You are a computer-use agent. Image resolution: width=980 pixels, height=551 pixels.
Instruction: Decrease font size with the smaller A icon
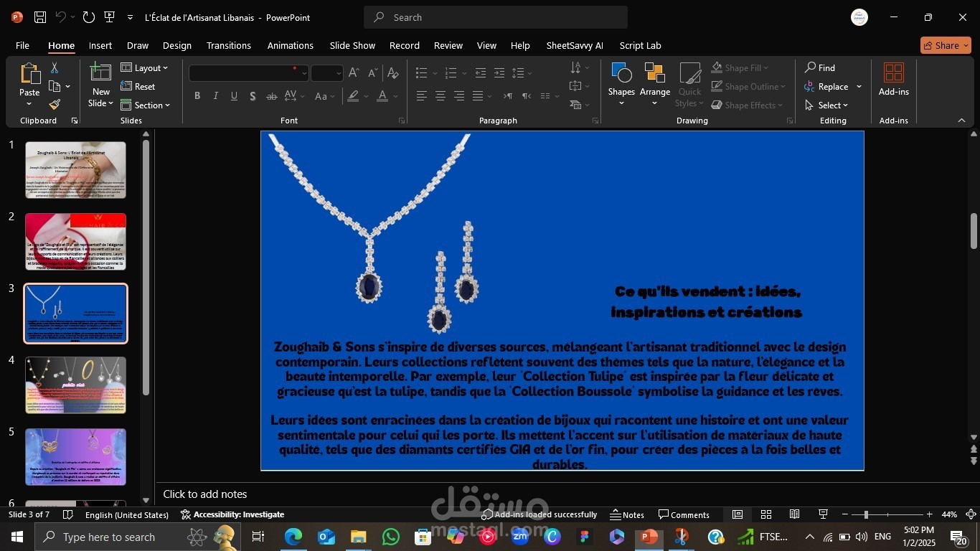(372, 72)
